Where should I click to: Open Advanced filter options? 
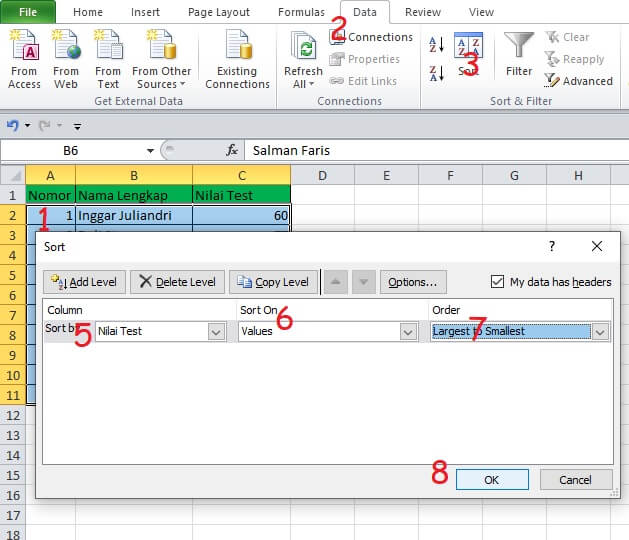click(578, 81)
